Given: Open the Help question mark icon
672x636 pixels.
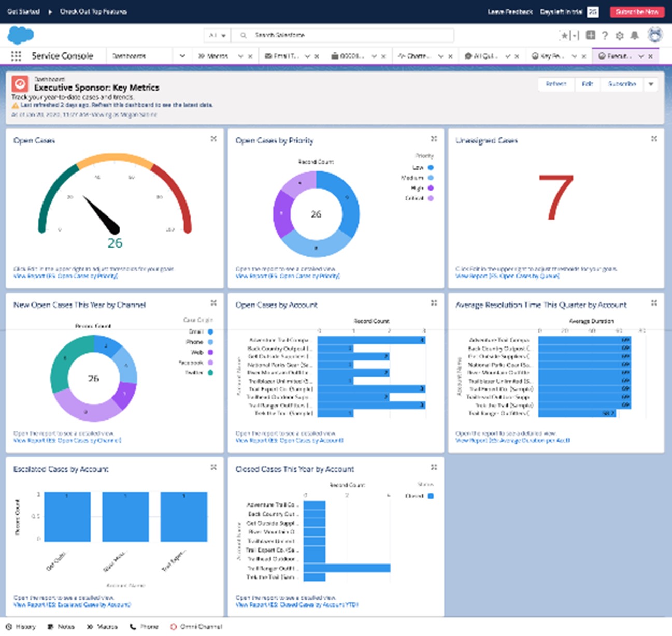Looking at the screenshot, I should (x=604, y=35).
